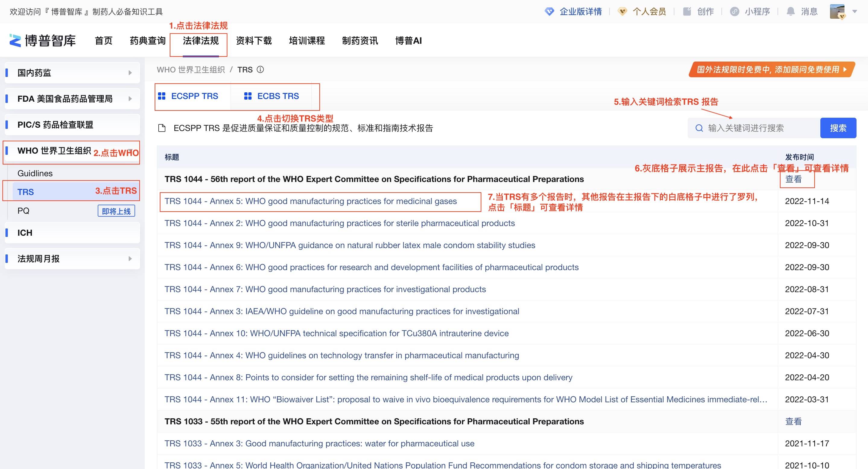The height and width of the screenshot is (469, 868).
Task: Open the 博普AI nav item
Action: [408, 41]
